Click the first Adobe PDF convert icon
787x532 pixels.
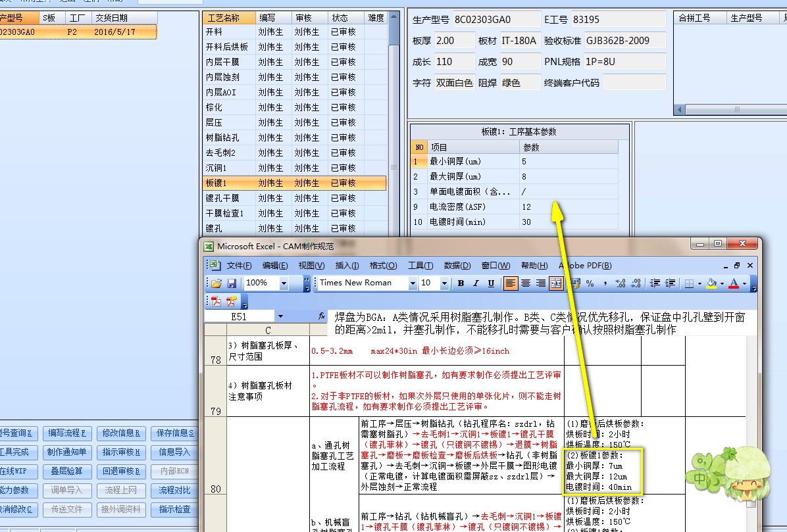(x=216, y=301)
